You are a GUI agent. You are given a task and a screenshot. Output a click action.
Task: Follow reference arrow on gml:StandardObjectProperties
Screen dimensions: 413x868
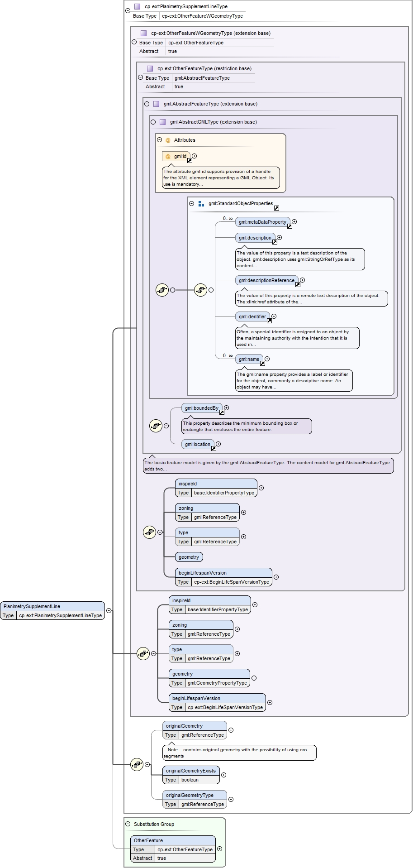point(276,208)
